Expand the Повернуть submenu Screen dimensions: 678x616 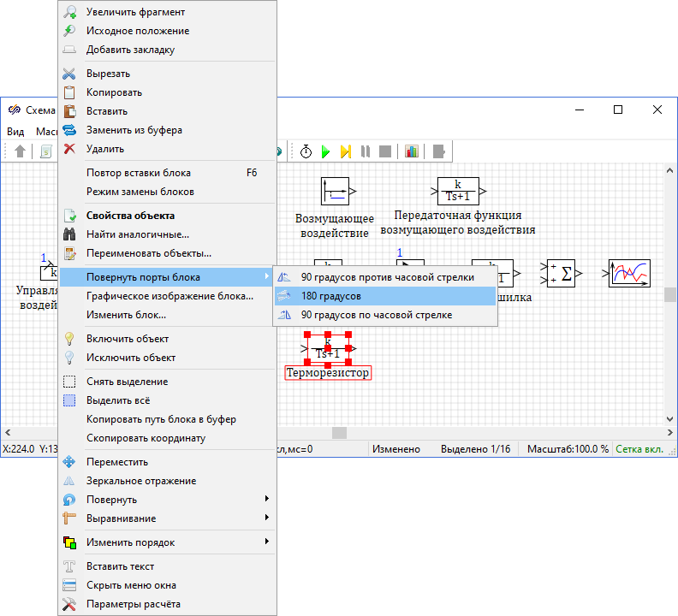111,500
